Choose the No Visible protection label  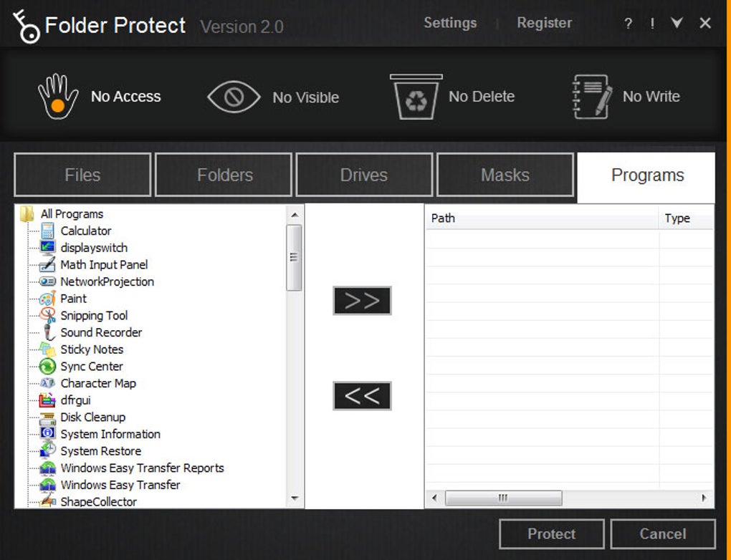(x=306, y=97)
